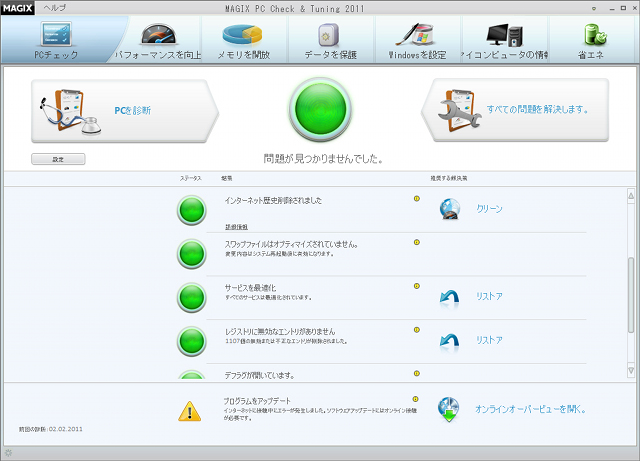This screenshot has height=461, width=640.
Task: Click the restore arrow icon for registry row
Action: coord(449,341)
